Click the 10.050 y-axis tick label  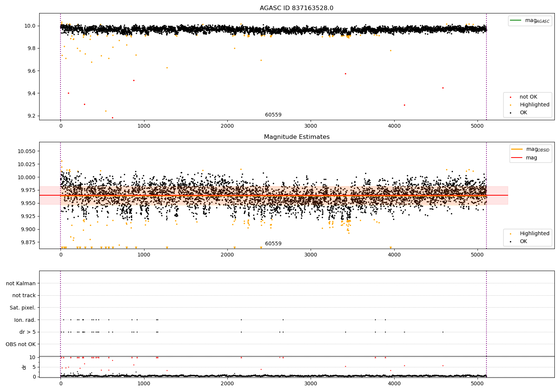27,151
